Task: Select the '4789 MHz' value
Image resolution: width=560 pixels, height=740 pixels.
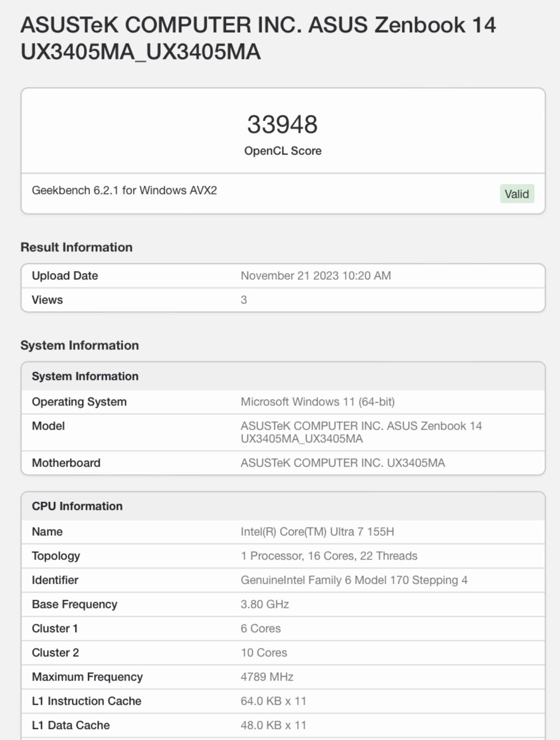Action: pyautogui.click(x=267, y=677)
